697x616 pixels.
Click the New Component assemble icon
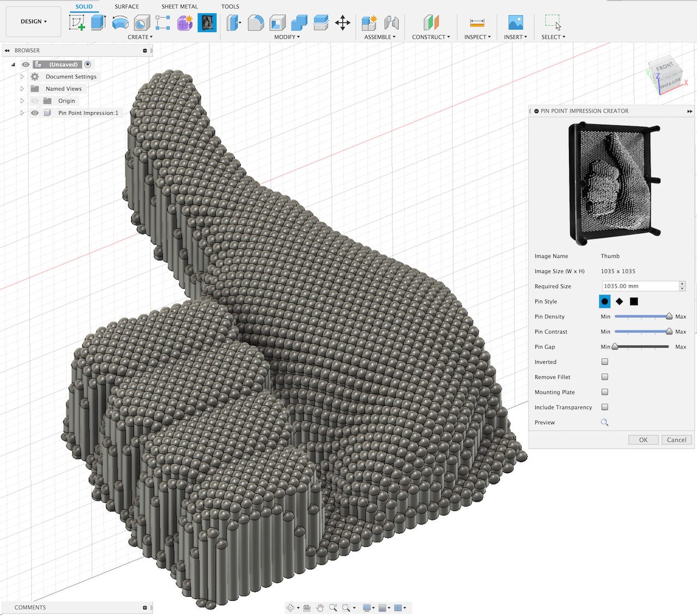[x=369, y=22]
